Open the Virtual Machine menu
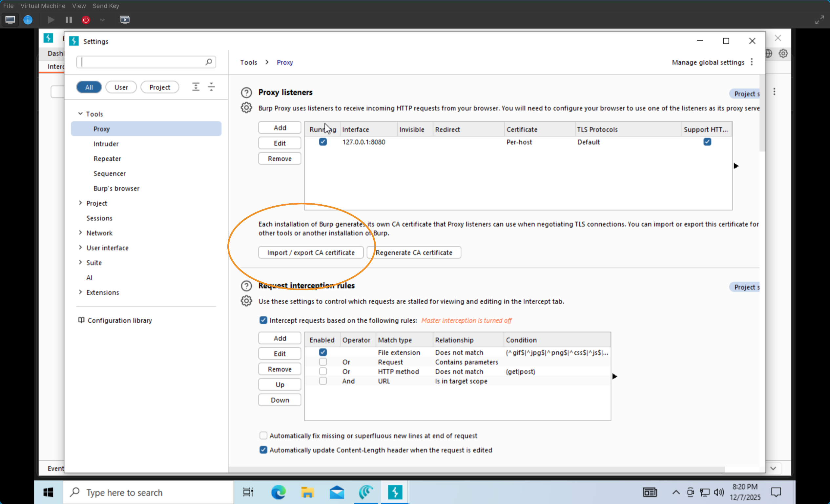830x504 pixels. coord(43,6)
